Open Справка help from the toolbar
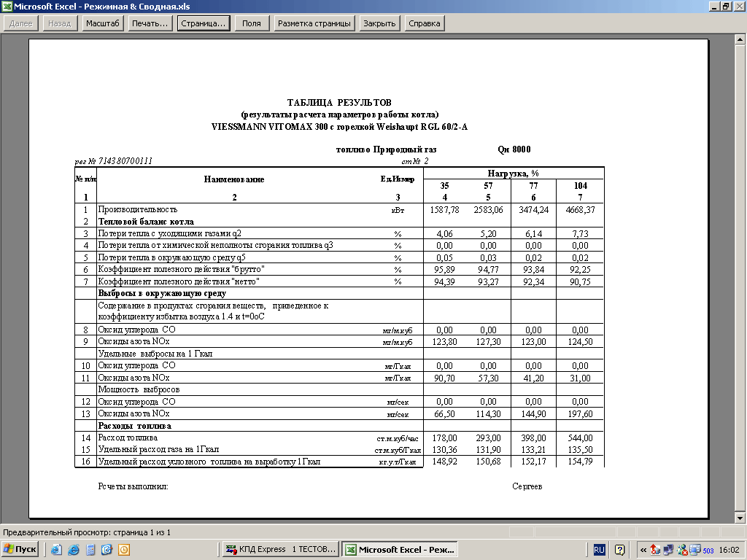 (x=424, y=23)
